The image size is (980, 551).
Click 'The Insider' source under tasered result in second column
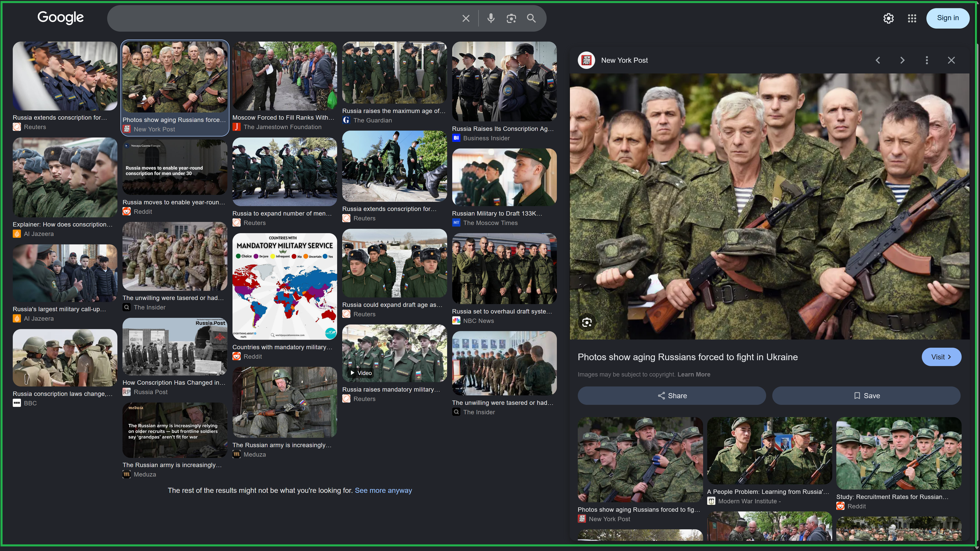pos(150,307)
